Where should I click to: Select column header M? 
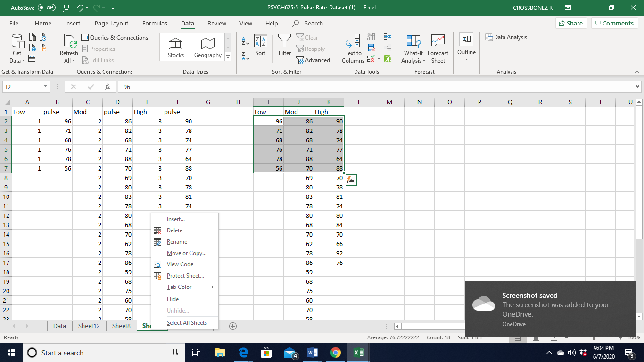[389, 102]
